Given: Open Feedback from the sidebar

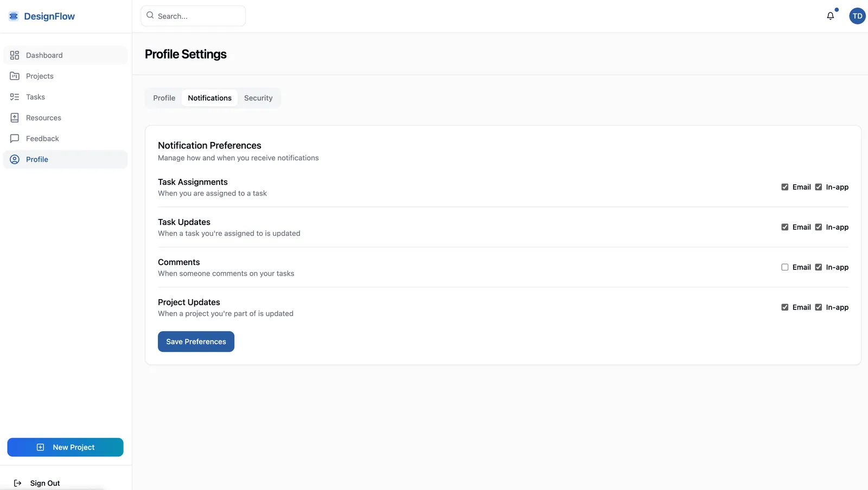Looking at the screenshot, I should (x=66, y=139).
